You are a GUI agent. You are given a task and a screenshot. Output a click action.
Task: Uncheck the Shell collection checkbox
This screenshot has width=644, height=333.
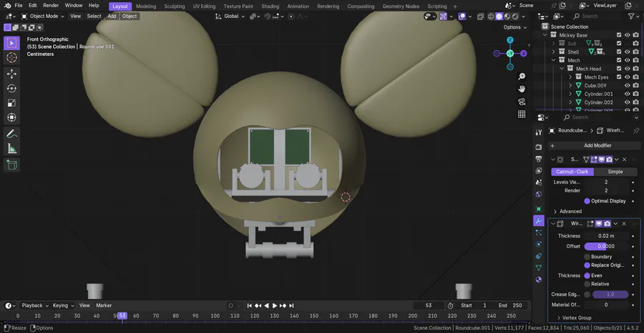point(619,52)
